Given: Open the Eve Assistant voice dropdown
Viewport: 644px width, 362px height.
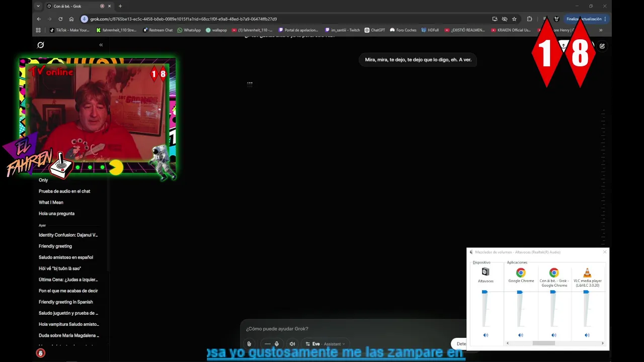Looking at the screenshot, I should pos(326,344).
